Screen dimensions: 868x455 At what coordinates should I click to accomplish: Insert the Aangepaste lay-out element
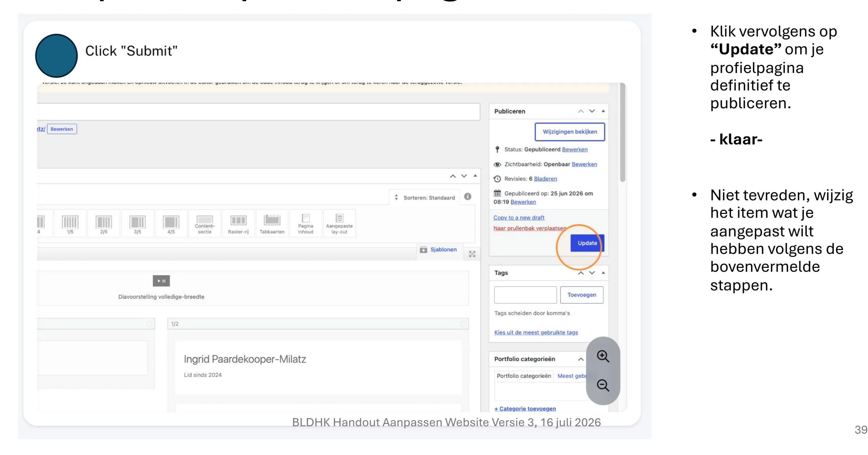[x=339, y=224]
